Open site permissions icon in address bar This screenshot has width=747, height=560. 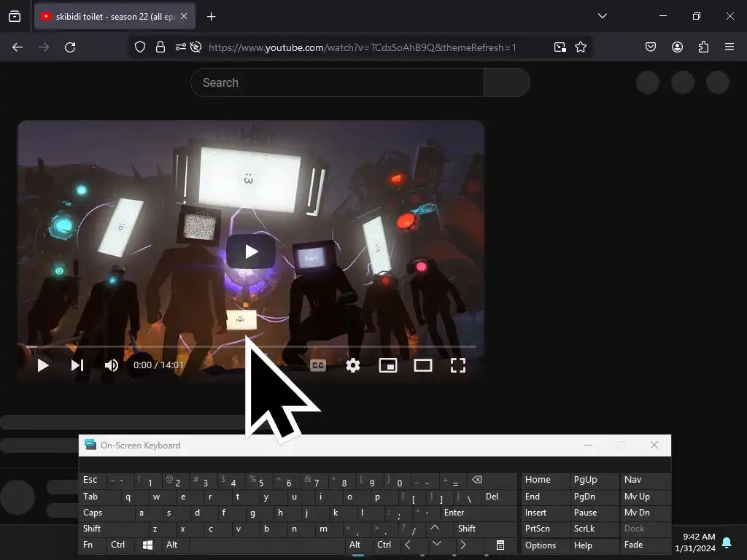click(181, 47)
